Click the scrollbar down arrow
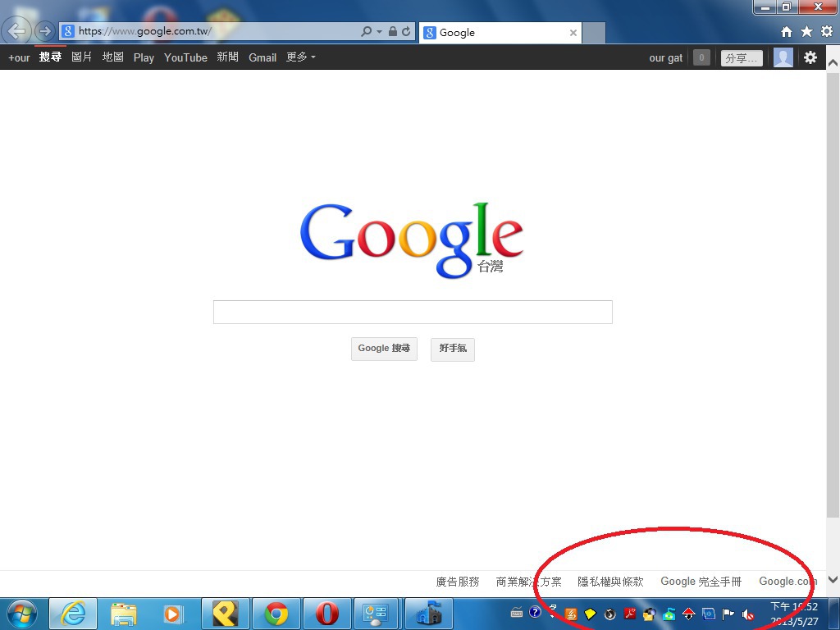Viewport: 840px width, 630px height. [x=833, y=579]
